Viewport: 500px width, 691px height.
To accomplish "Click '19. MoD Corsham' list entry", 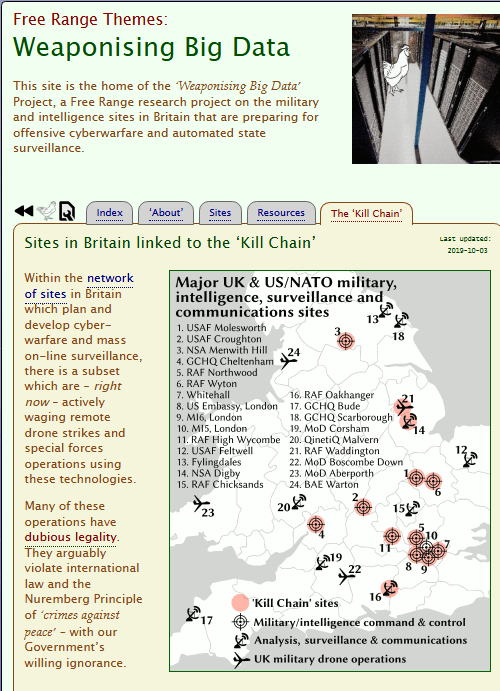I will point(329,428).
